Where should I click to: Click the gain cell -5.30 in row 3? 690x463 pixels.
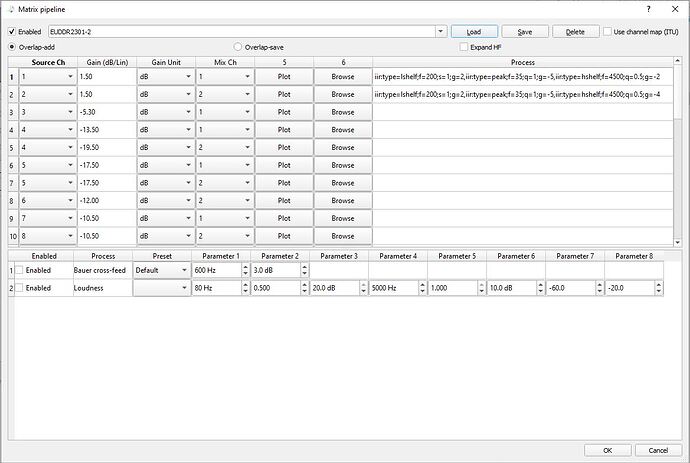[x=107, y=112]
